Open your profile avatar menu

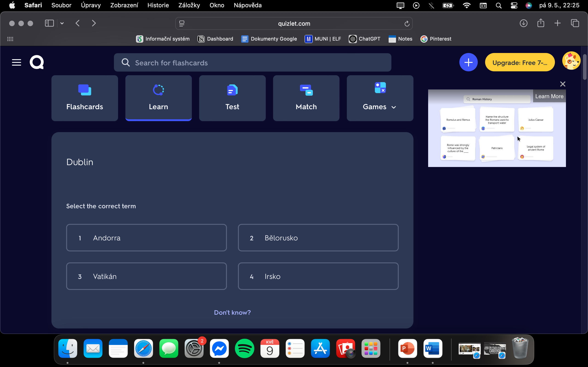571,61
